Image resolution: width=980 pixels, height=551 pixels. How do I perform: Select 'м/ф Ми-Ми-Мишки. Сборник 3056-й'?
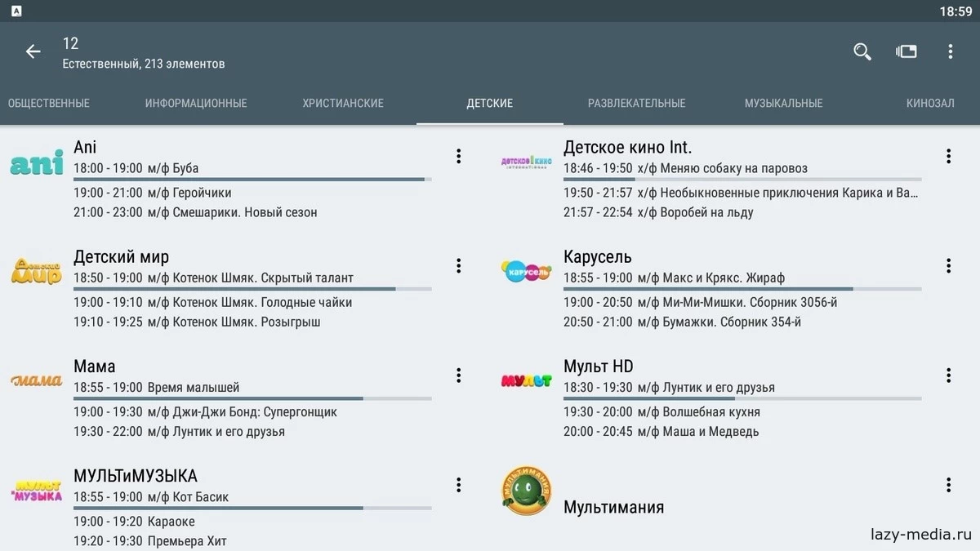click(737, 302)
